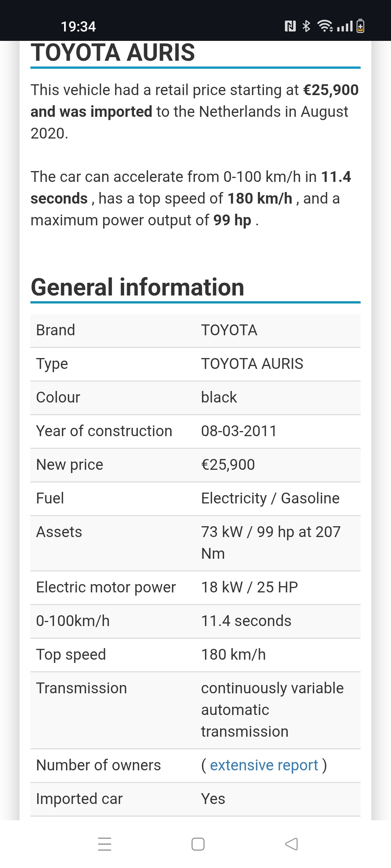Image resolution: width=391 pixels, height=868 pixels.
Task: Tap the 19:34 clock in status bar
Action: (x=78, y=26)
